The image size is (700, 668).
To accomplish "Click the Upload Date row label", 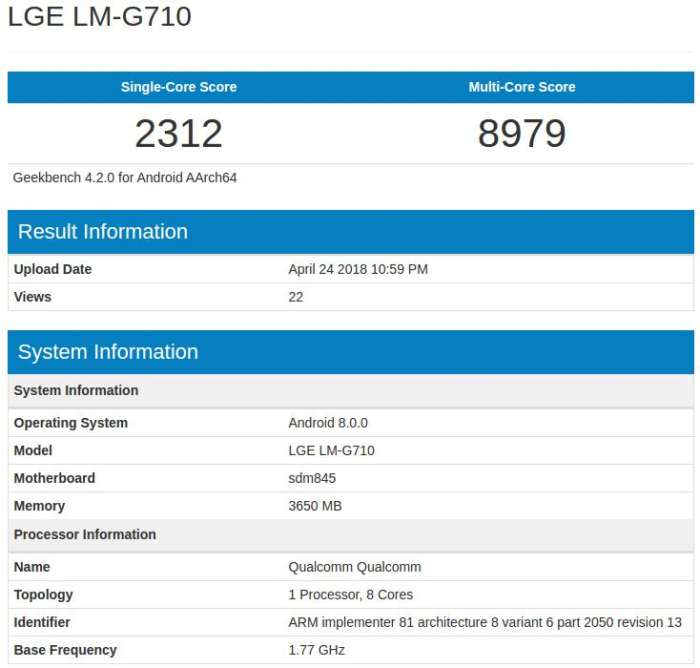I will 53,269.
